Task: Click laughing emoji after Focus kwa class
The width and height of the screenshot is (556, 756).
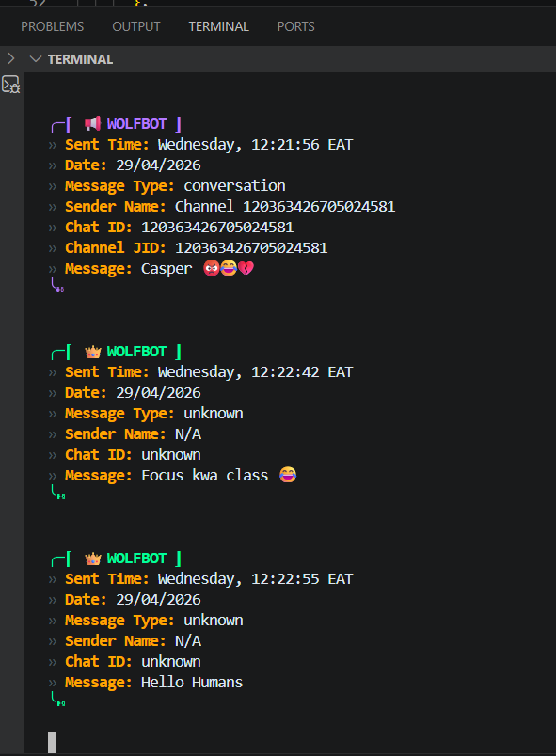Action: pos(288,475)
